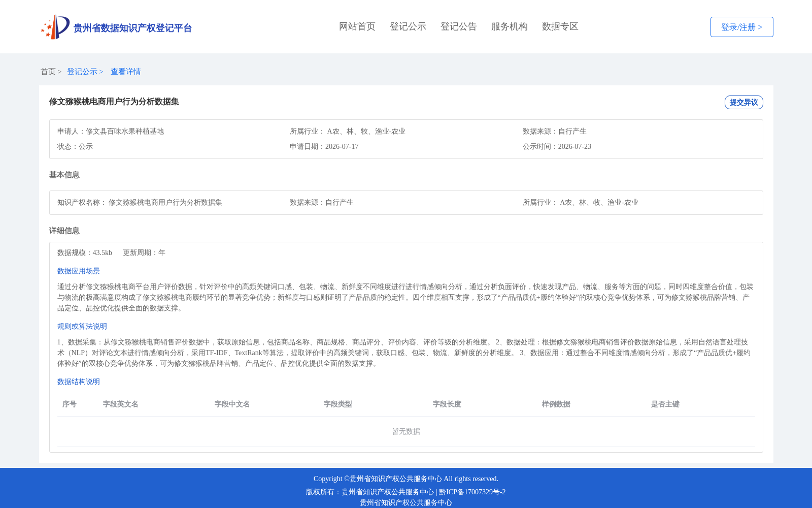Click the 查看详情 breadcrumb item
This screenshot has width=812, height=508.
click(x=126, y=72)
